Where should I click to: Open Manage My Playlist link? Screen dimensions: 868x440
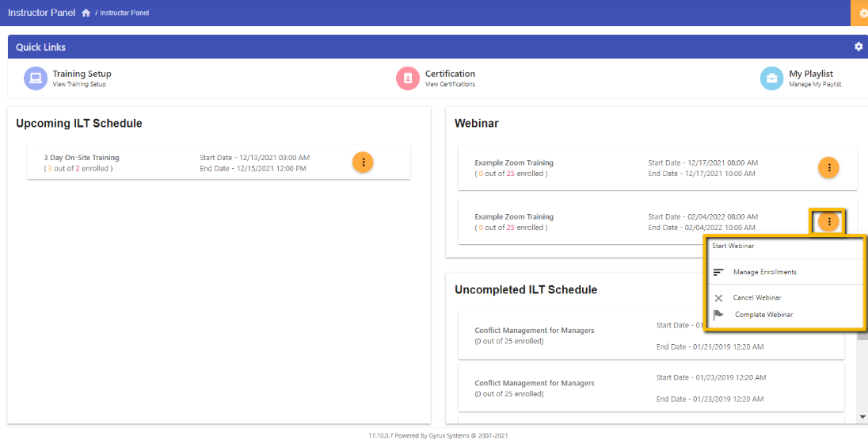[815, 84]
